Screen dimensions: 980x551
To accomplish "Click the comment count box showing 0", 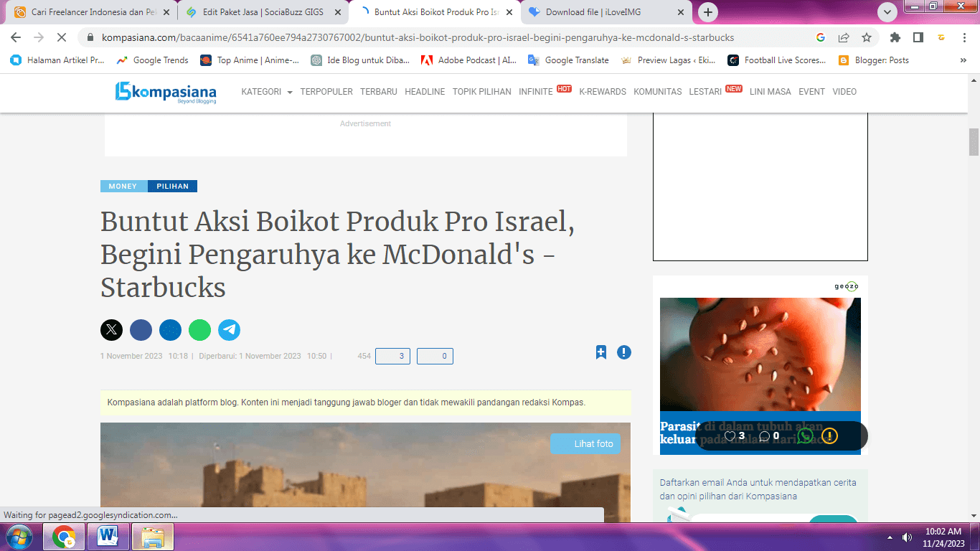I will 435,356.
